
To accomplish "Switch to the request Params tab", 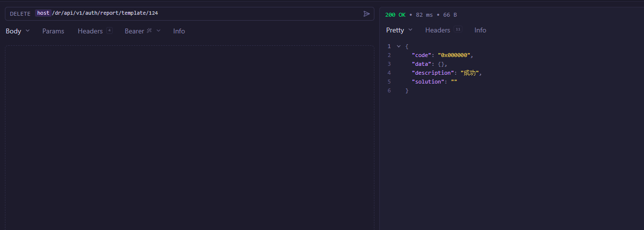I will point(53,31).
